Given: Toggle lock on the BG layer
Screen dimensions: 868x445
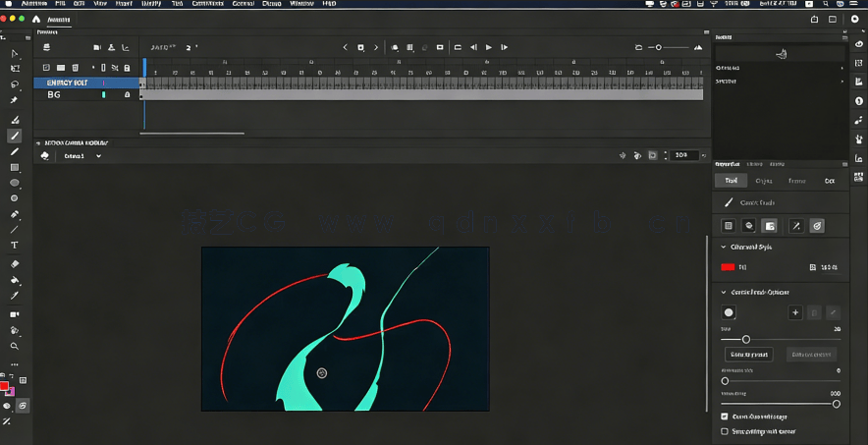Looking at the screenshot, I should click(x=127, y=95).
